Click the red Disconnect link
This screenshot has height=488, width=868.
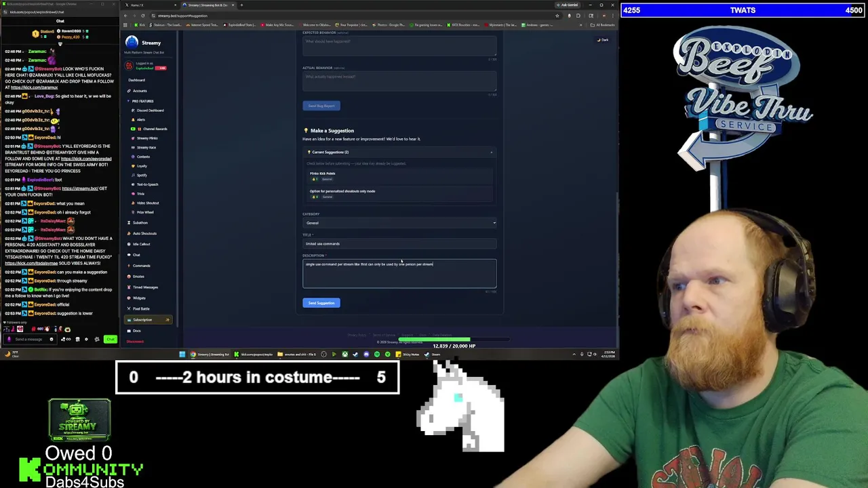click(135, 342)
